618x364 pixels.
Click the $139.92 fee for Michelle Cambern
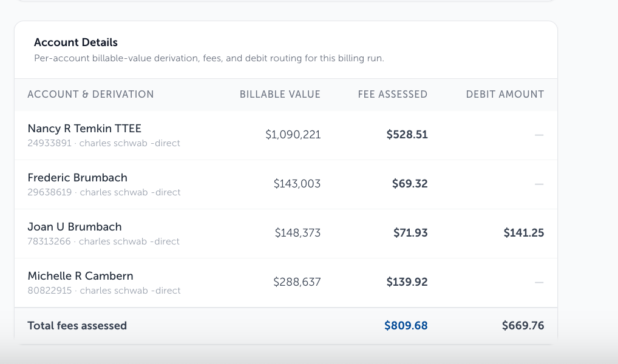[x=407, y=282]
